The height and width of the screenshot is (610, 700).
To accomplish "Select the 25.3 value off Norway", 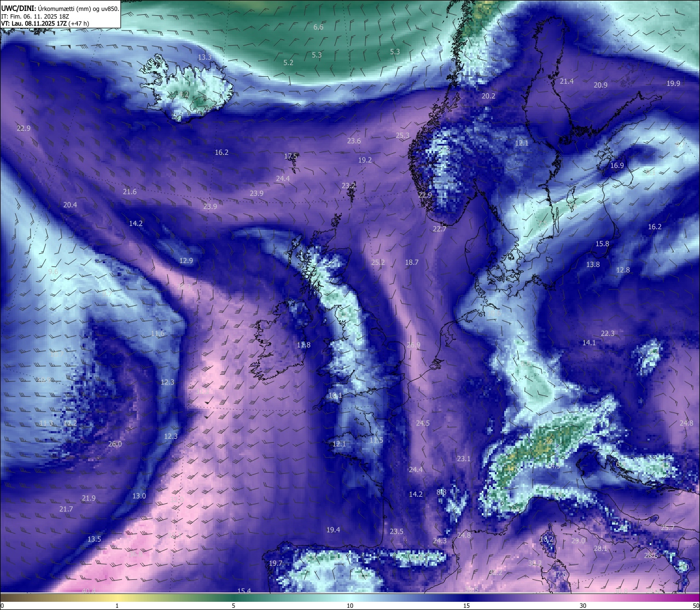I will (402, 135).
